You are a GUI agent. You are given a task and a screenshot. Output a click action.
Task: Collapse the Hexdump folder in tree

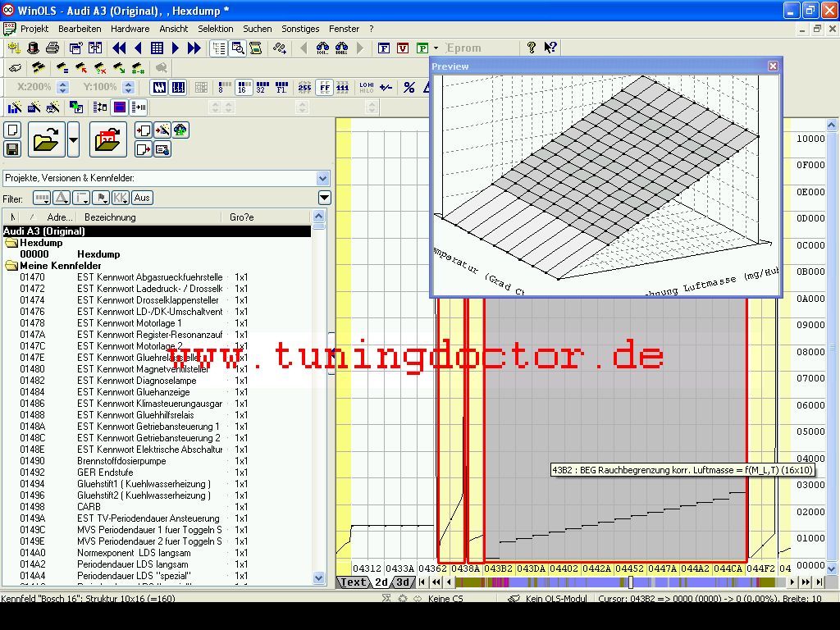tap(11, 243)
